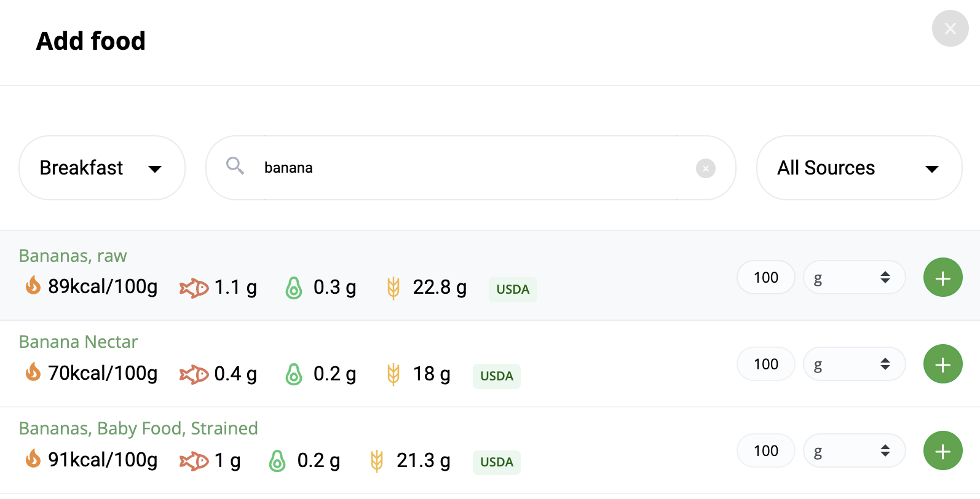The image size is (980, 499).
Task: Click the protein fish icon for Banana Nectar
Action: (194, 374)
